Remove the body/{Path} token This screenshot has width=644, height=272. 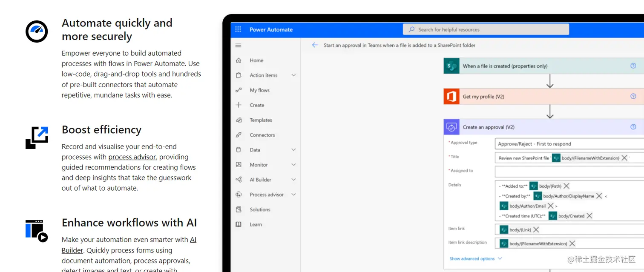566,186
